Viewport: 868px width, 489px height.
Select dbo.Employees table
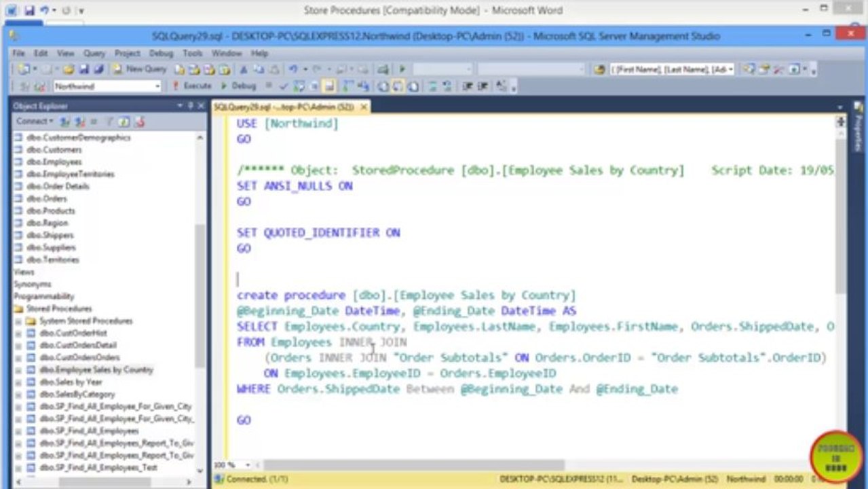pos(54,162)
